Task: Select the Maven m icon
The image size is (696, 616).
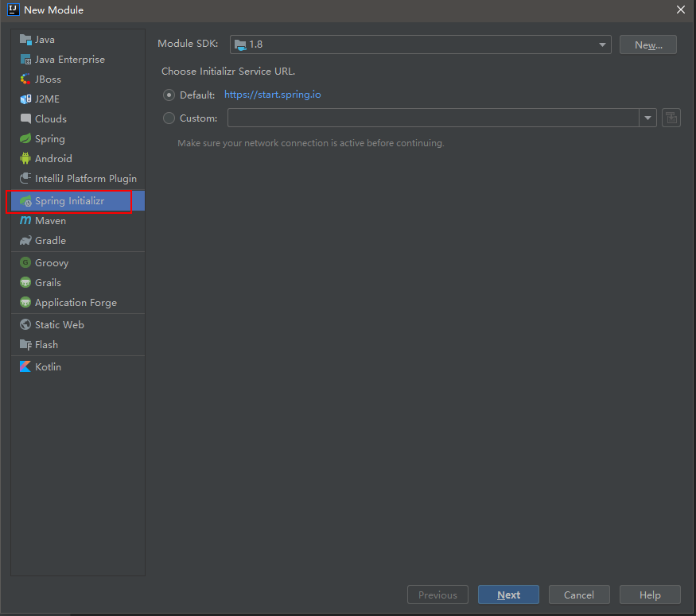Action: coord(25,220)
